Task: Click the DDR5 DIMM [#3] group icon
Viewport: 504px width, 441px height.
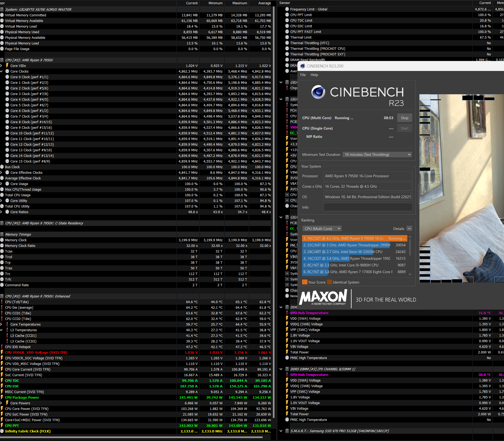Action: point(287,369)
